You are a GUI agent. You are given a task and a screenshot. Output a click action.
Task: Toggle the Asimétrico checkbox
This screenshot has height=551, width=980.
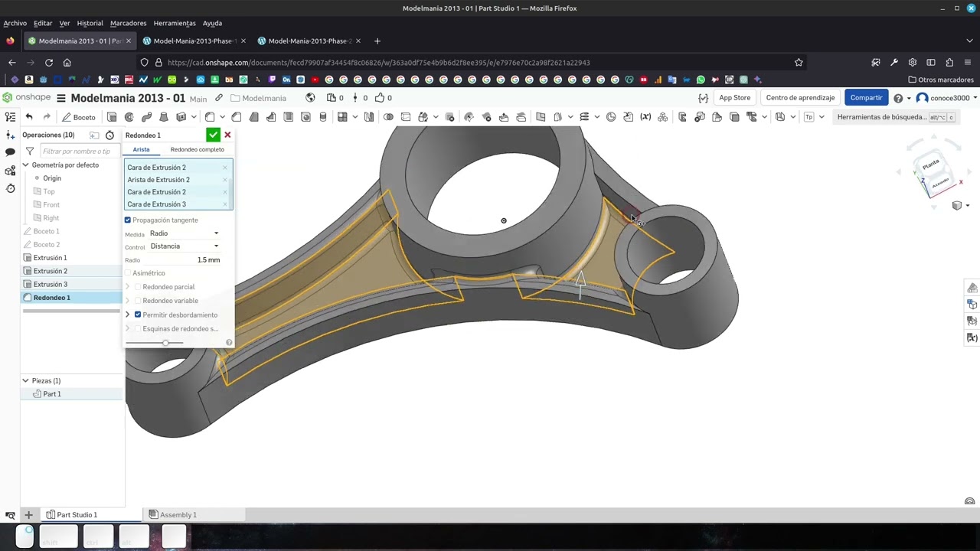point(128,273)
